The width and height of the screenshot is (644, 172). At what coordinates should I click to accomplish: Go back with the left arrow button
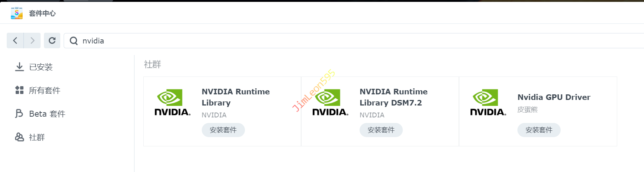click(x=15, y=40)
